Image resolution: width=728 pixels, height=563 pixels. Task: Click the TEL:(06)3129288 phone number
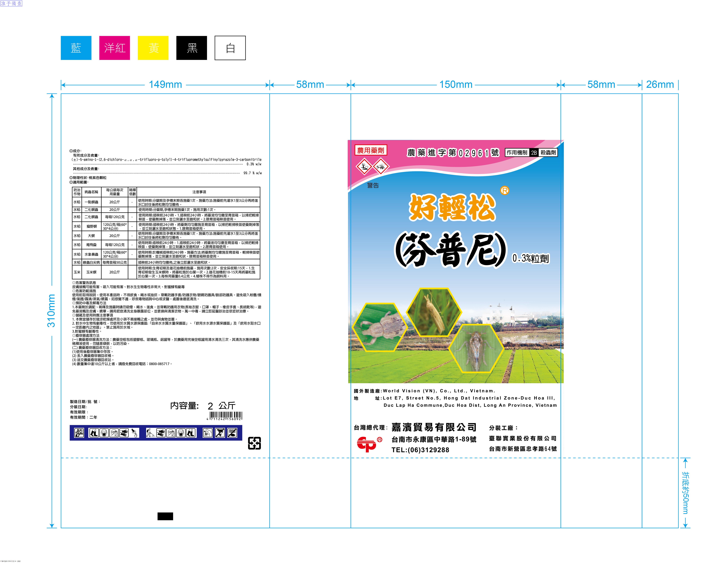[x=420, y=450]
